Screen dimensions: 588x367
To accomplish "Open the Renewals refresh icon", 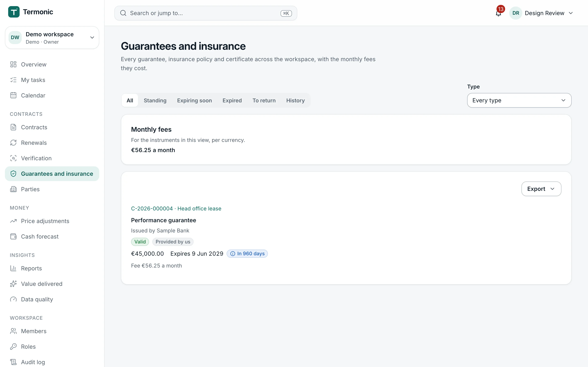I will (13, 143).
